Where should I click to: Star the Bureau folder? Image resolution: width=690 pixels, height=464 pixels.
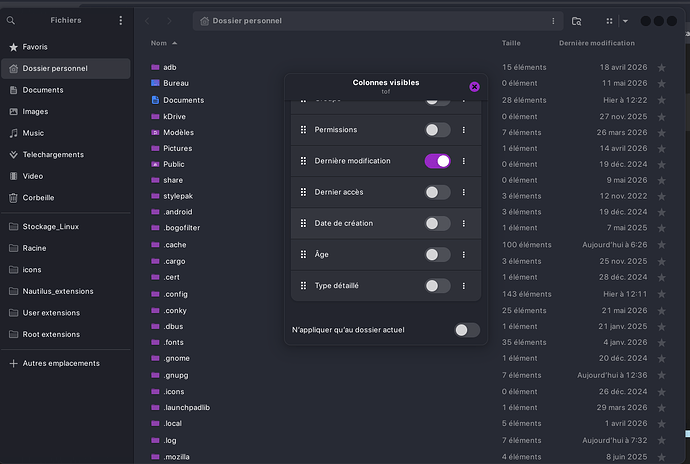coord(661,84)
